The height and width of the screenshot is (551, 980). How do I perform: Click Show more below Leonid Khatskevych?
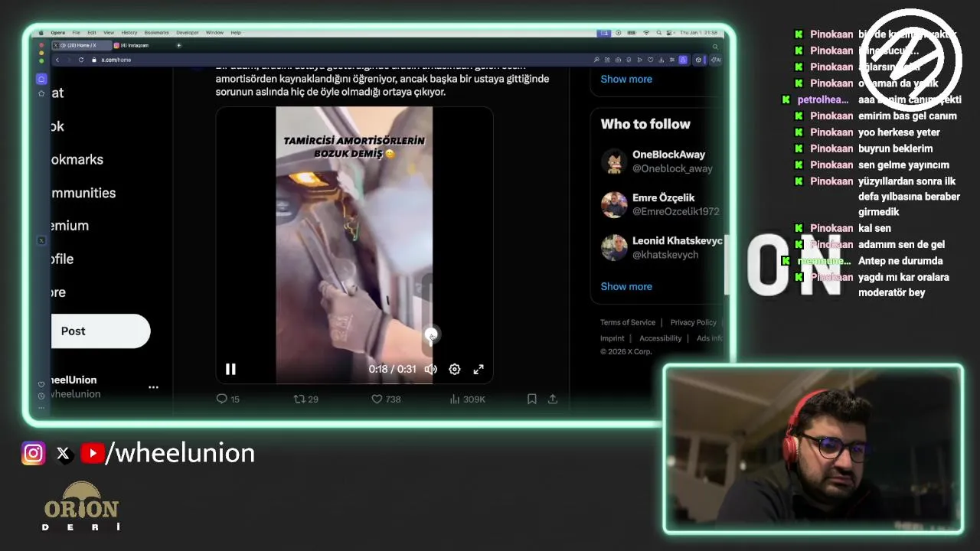(626, 286)
